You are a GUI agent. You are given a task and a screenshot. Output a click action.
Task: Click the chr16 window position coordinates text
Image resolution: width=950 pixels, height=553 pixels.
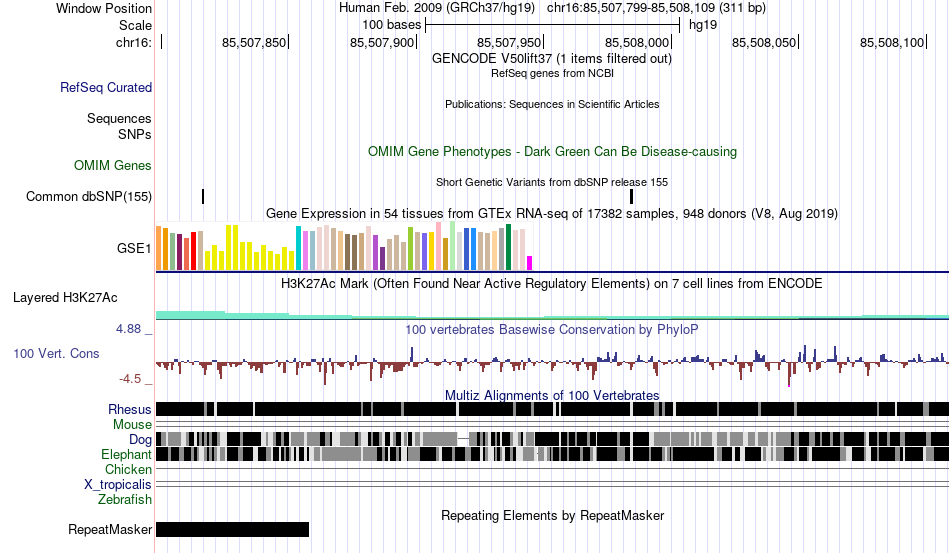click(x=656, y=8)
